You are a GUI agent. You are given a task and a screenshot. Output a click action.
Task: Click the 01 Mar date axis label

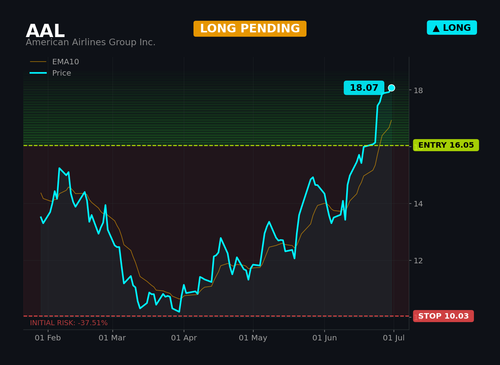coord(112,338)
